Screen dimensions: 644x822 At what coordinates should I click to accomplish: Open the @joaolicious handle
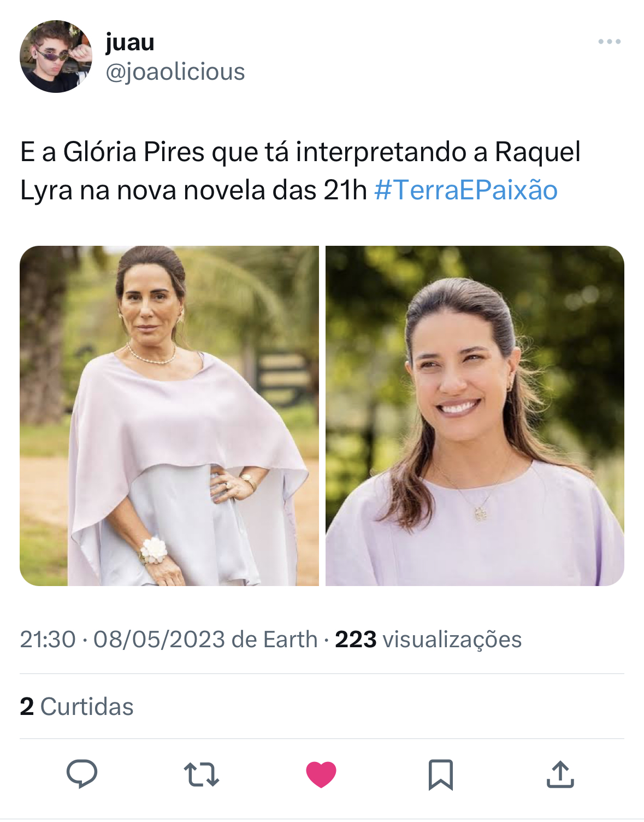coord(175,72)
